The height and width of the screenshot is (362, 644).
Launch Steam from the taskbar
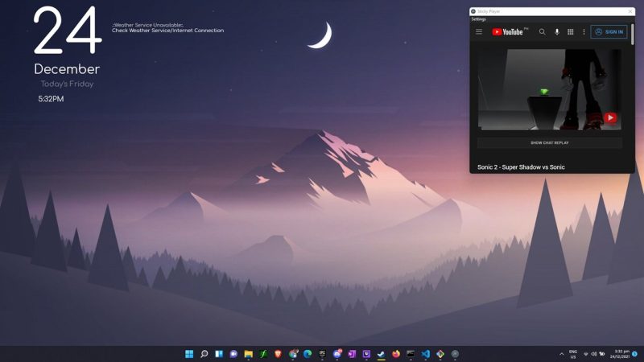[382, 354]
